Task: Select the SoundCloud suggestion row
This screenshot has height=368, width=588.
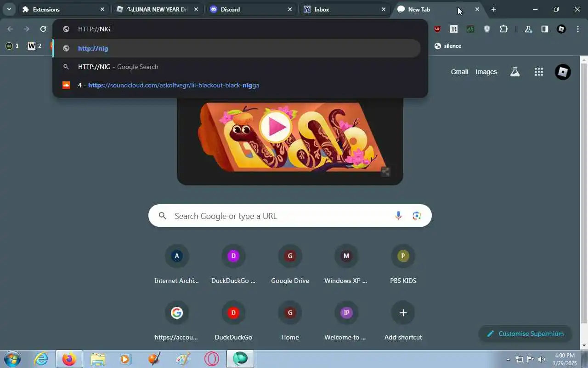Action: (x=237, y=85)
